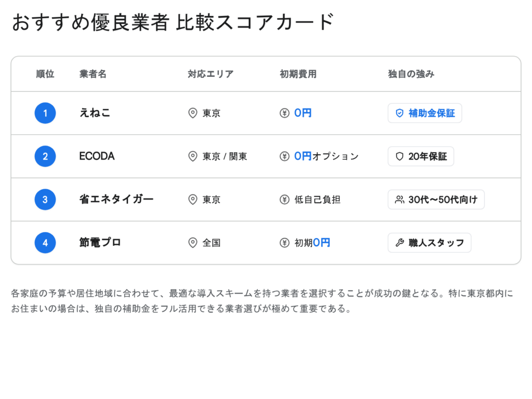
Task: Click the rank 1 circle badge
Action: [45, 113]
